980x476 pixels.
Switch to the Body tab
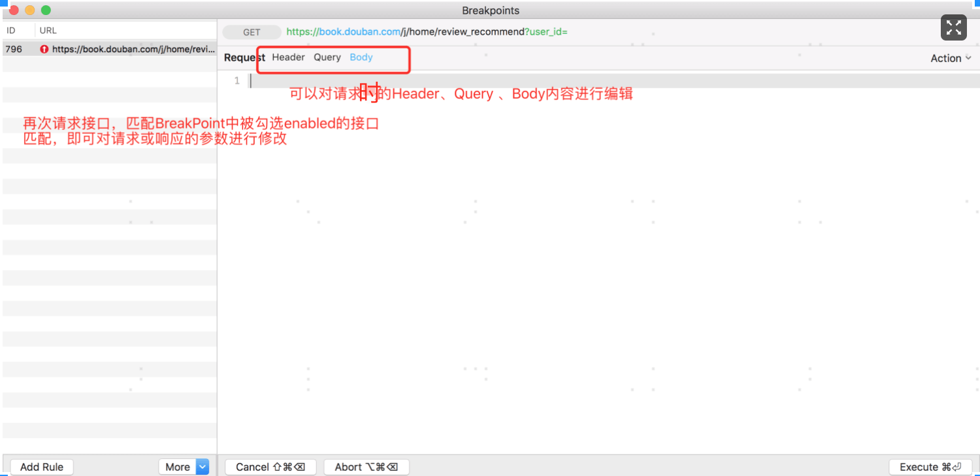pyautogui.click(x=361, y=58)
